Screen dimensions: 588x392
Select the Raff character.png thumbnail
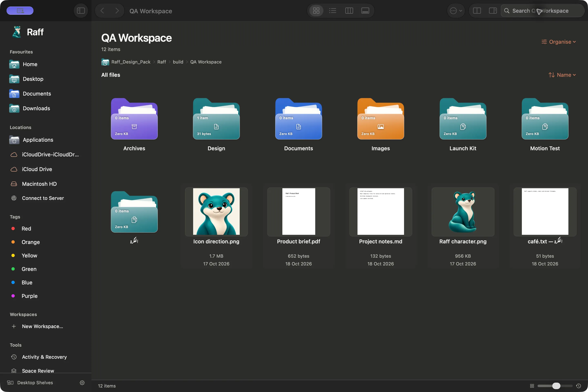tap(463, 212)
